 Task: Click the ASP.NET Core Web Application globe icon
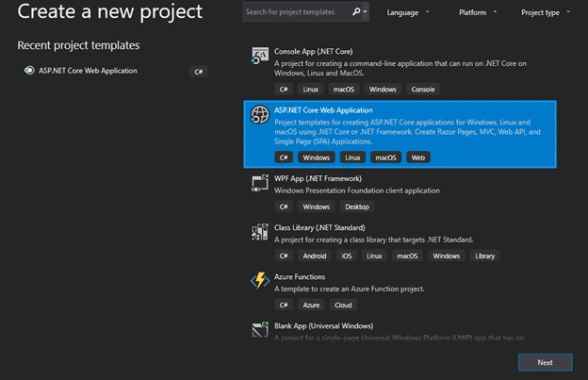tap(259, 114)
